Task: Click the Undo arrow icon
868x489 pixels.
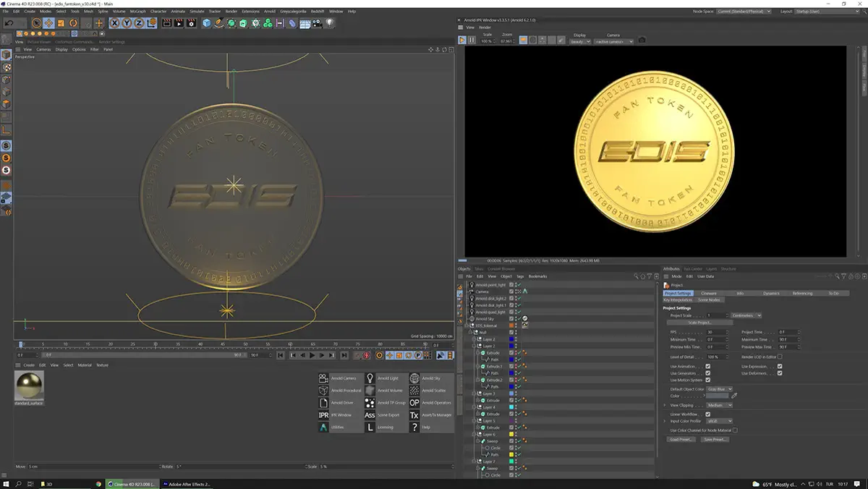Action: click(9, 23)
